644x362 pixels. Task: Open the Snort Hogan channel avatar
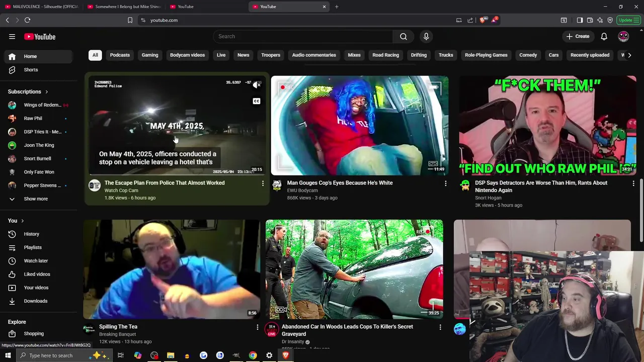(465, 186)
